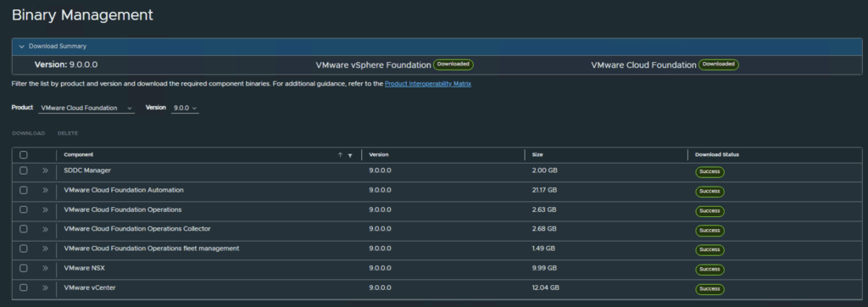The width and height of the screenshot is (868, 307).
Task: Click the Operations fleet management component name
Action: (x=151, y=248)
